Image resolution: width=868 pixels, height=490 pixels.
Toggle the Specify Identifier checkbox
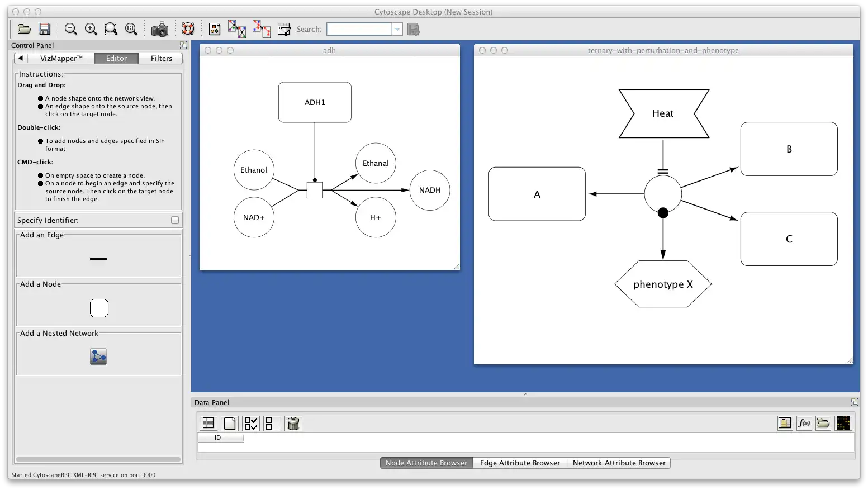[x=175, y=220]
